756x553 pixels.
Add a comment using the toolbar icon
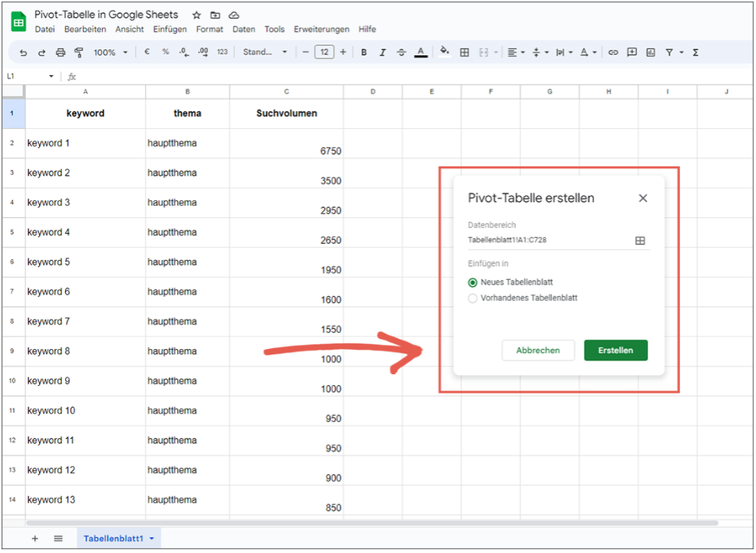632,53
